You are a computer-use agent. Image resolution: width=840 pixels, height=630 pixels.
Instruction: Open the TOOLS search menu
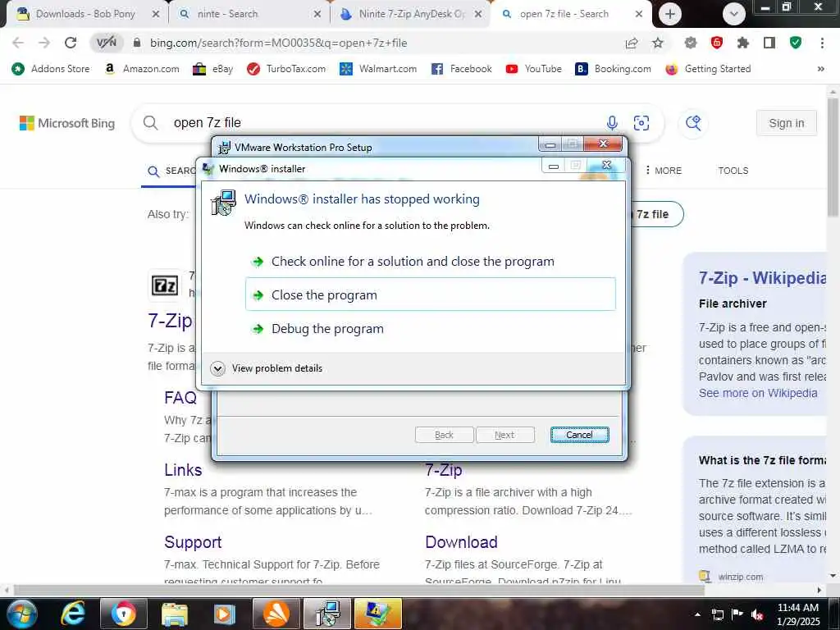(x=733, y=171)
